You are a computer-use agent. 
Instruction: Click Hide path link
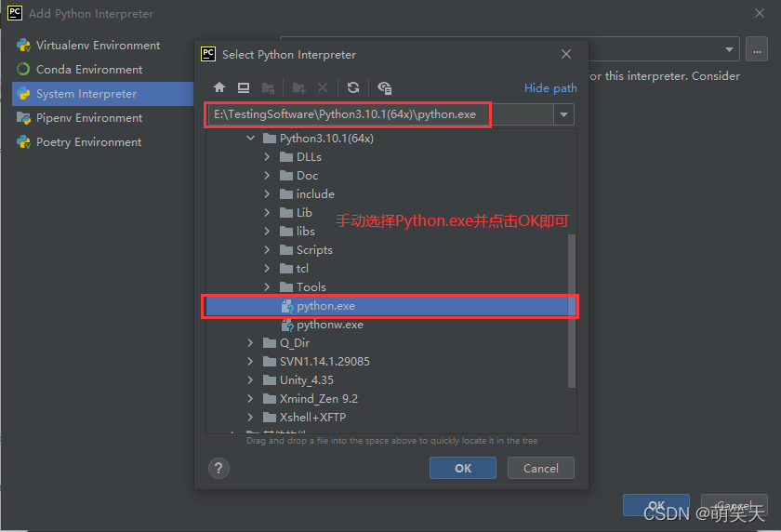pos(550,88)
